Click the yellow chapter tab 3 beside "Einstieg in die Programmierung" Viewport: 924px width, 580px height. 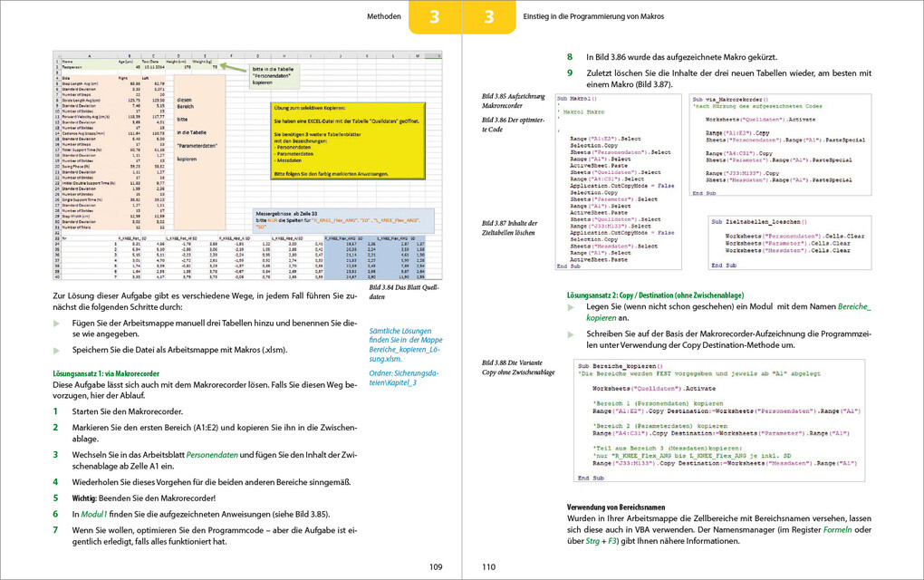pyautogui.click(x=489, y=16)
